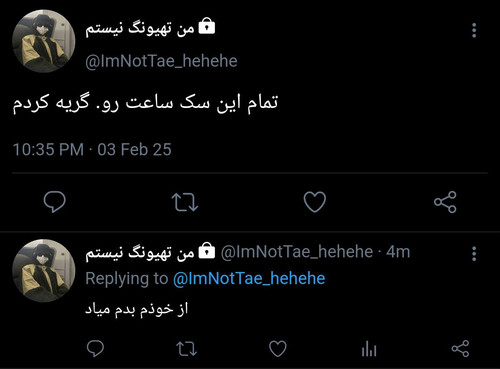Image resolution: width=500 pixels, height=369 pixels.
Task: Like the main tweet with the heart
Action: point(315,202)
